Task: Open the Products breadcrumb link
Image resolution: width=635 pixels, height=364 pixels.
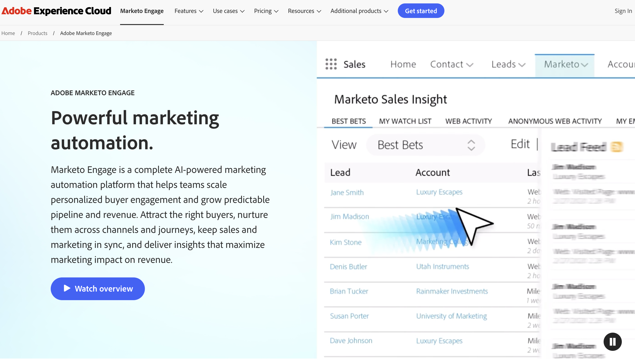Action: 37,33
